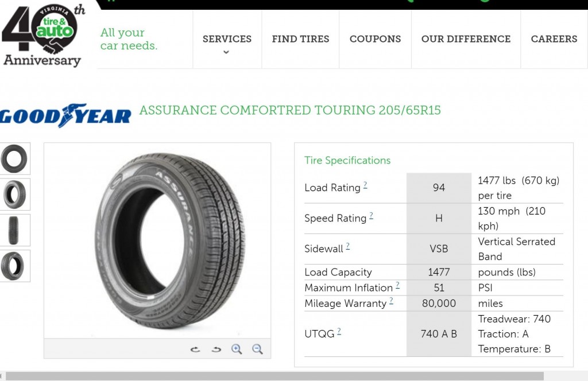The height and width of the screenshot is (381, 588).
Task: Click the rotate right icon below the tire
Action: [x=216, y=349]
